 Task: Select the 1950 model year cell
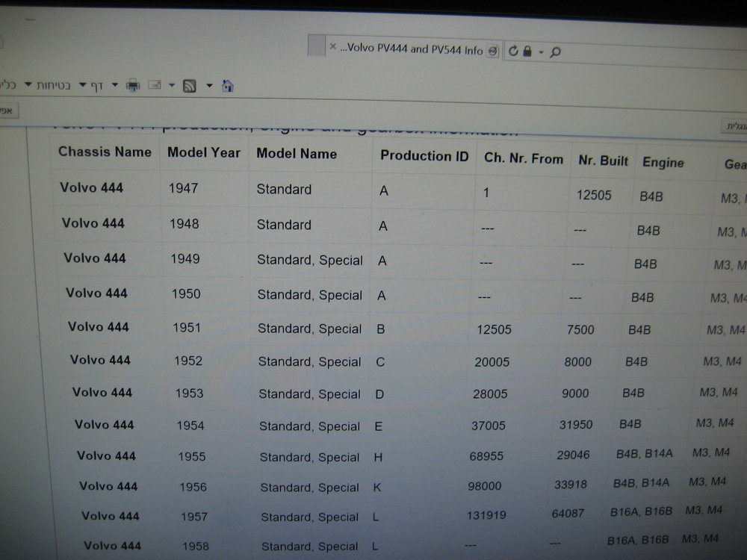coord(186,293)
